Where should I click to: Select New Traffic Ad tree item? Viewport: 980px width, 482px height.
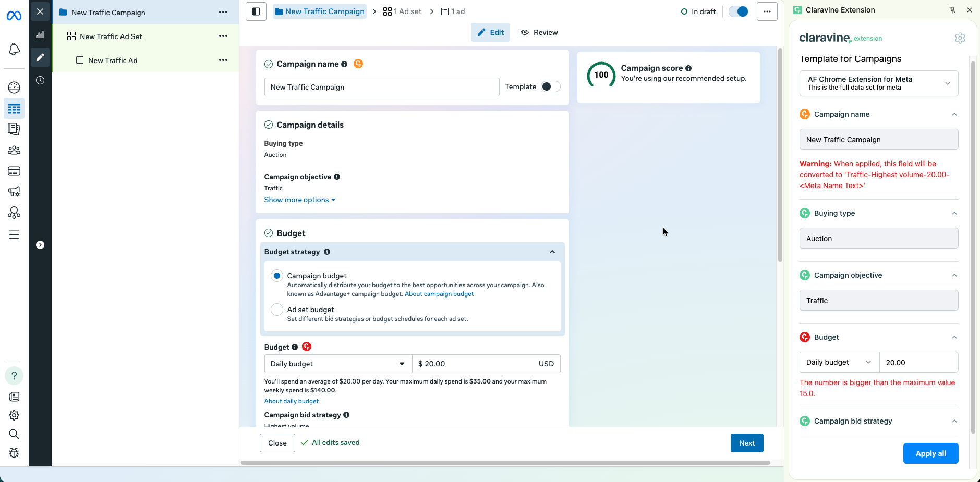pos(146,60)
